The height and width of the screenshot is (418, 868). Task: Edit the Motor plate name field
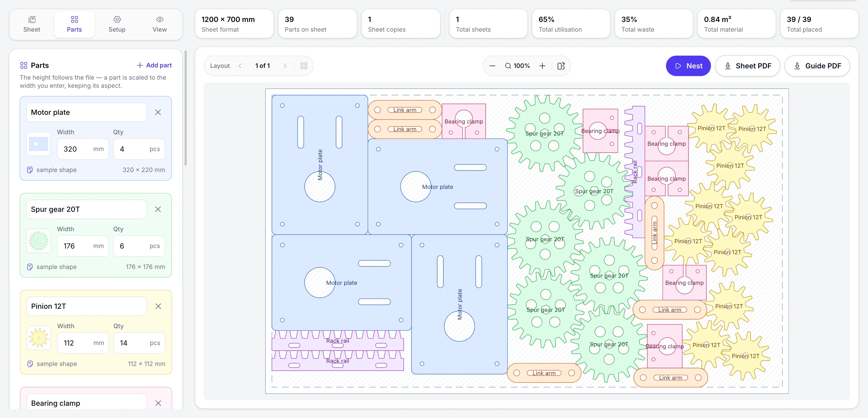[87, 112]
